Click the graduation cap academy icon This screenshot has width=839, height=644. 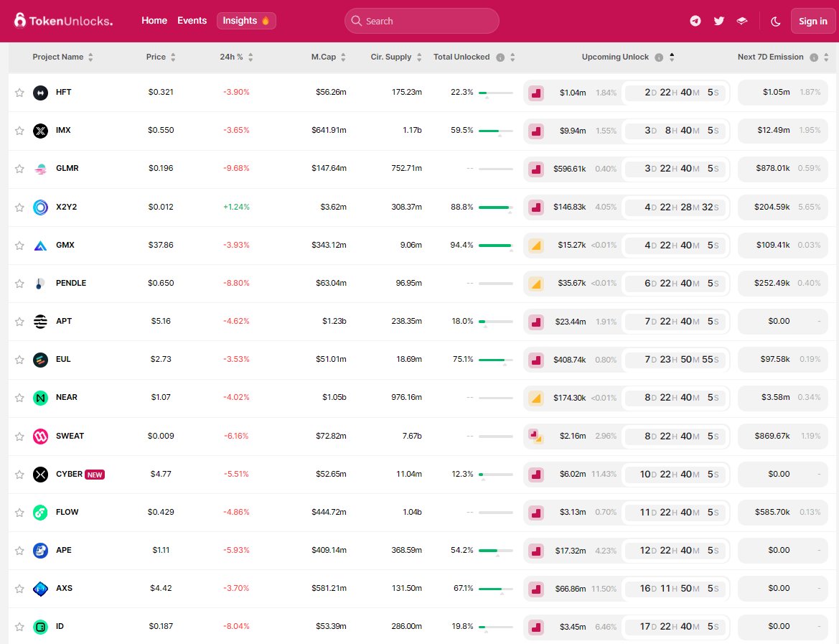pos(741,21)
